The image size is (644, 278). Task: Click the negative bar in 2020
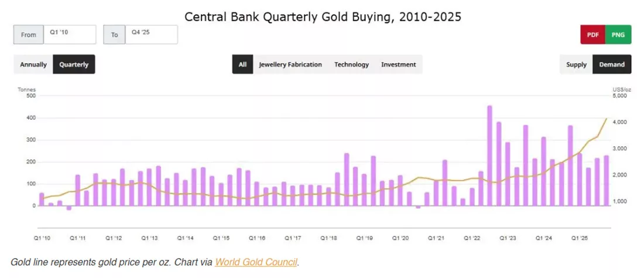point(418,207)
